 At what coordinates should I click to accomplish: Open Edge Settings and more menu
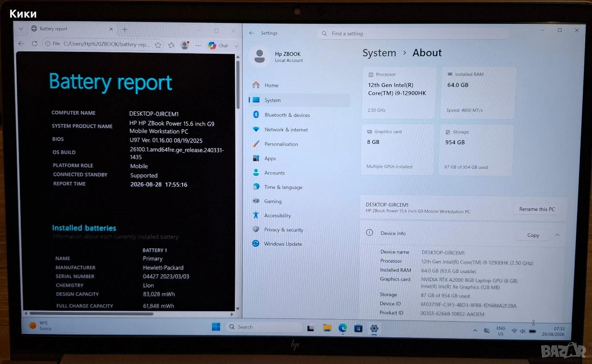coord(198,45)
